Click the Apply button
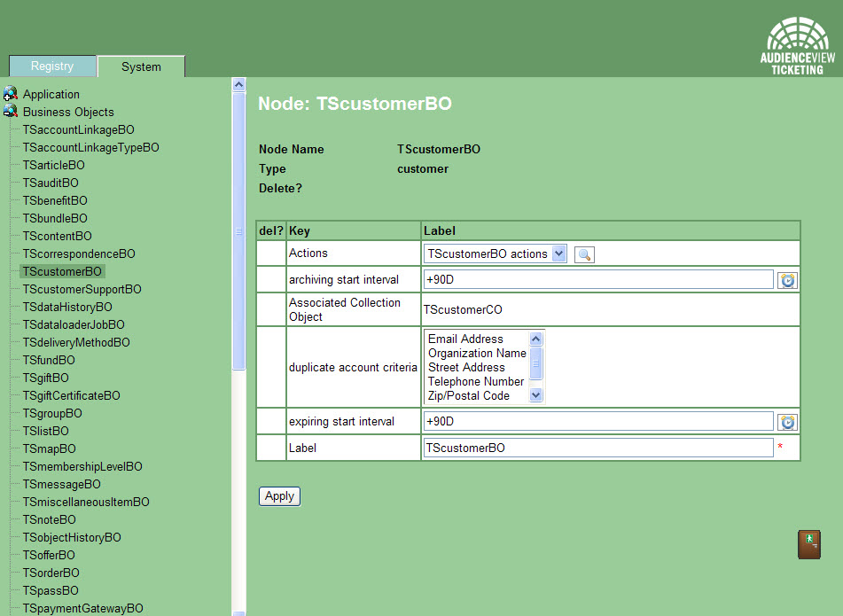Viewport: 843px width, 616px height. pyautogui.click(x=279, y=496)
